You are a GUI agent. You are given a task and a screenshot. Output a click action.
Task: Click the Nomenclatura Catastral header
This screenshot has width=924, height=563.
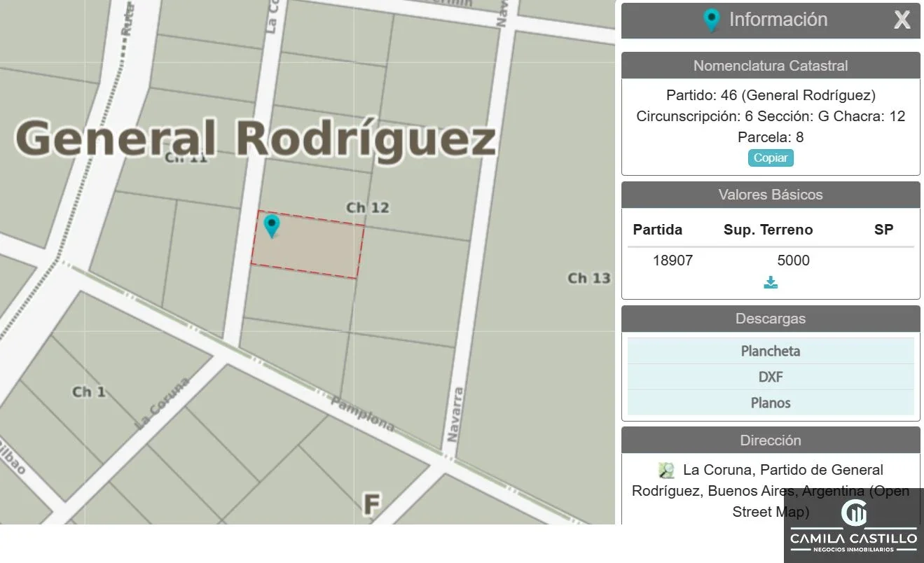771,66
